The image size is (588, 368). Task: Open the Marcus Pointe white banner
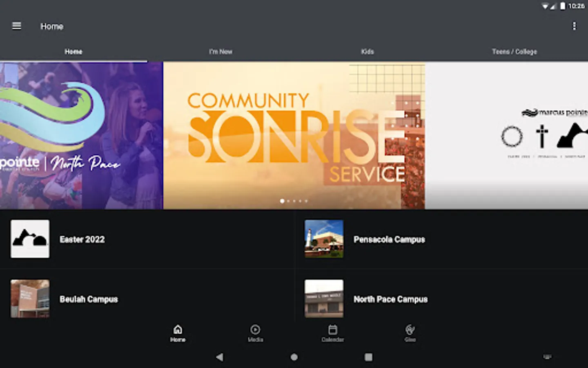point(507,135)
